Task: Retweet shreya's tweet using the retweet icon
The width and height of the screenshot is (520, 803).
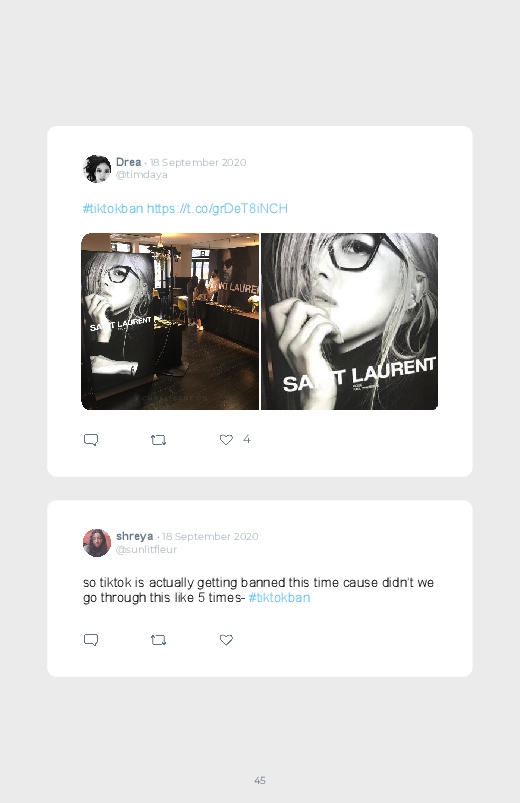Action: point(158,640)
